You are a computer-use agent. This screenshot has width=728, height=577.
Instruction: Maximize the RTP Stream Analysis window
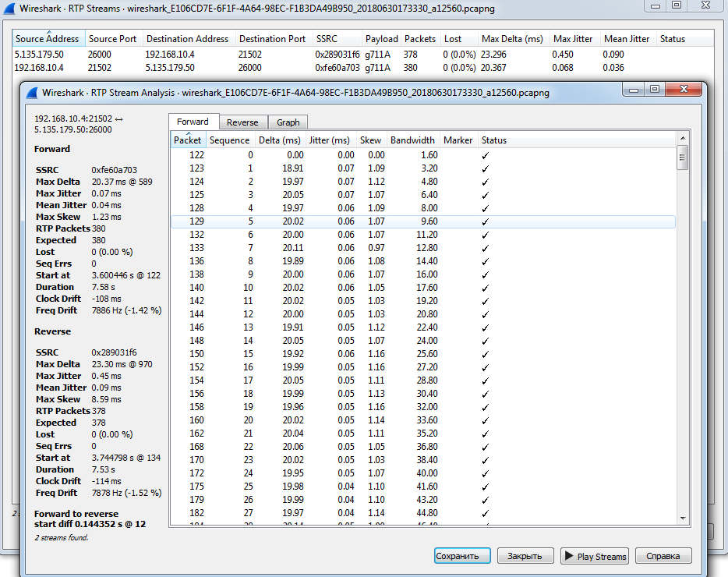[x=655, y=89]
